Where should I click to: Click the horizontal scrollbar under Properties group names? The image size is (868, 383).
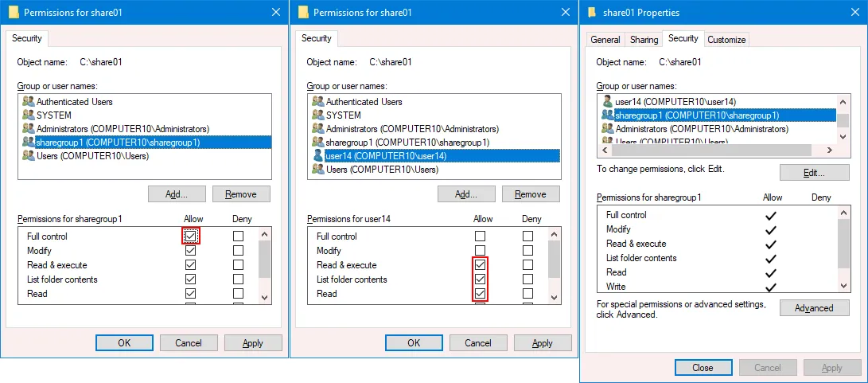click(x=716, y=150)
